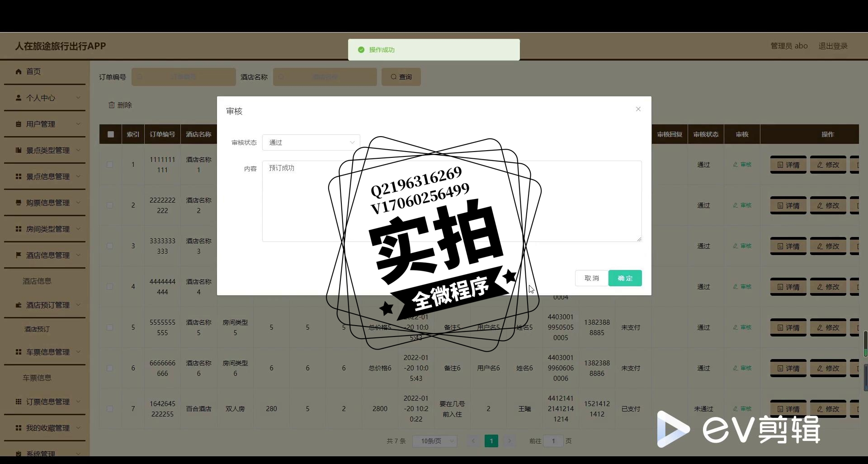Click 审核 link in row 5

[742, 327]
